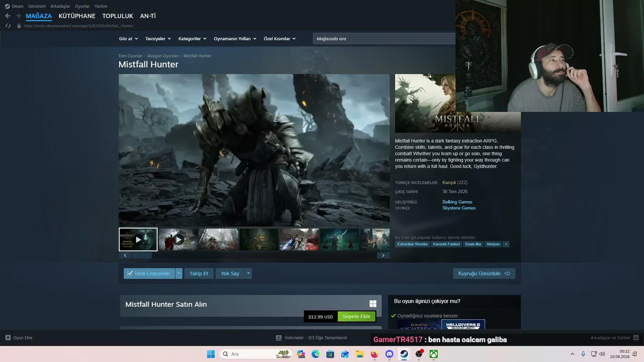Image resolution: width=644 pixels, height=362 pixels.
Task: Switch to the KÜTÜPHANE tab
Action: (77, 16)
